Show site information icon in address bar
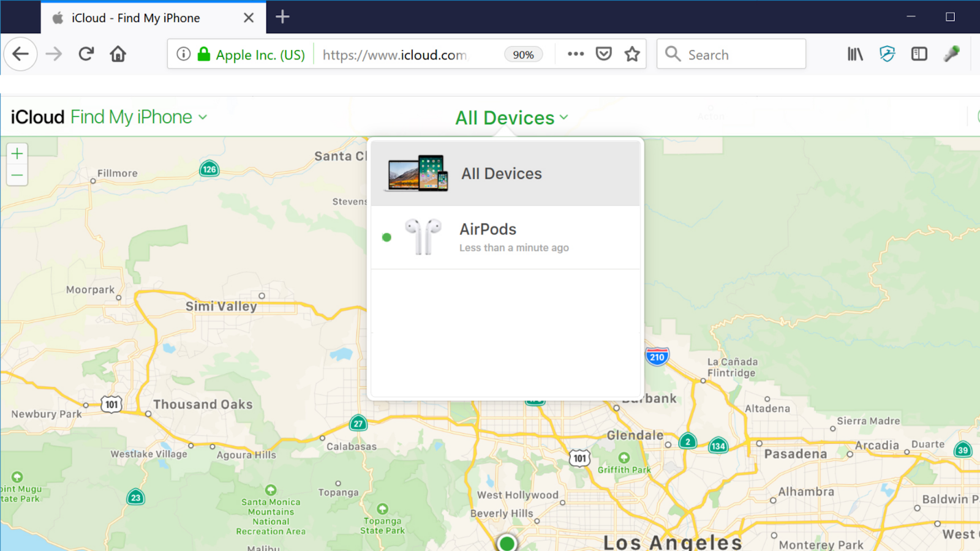Screen dimensions: 980x551 click(x=183, y=54)
